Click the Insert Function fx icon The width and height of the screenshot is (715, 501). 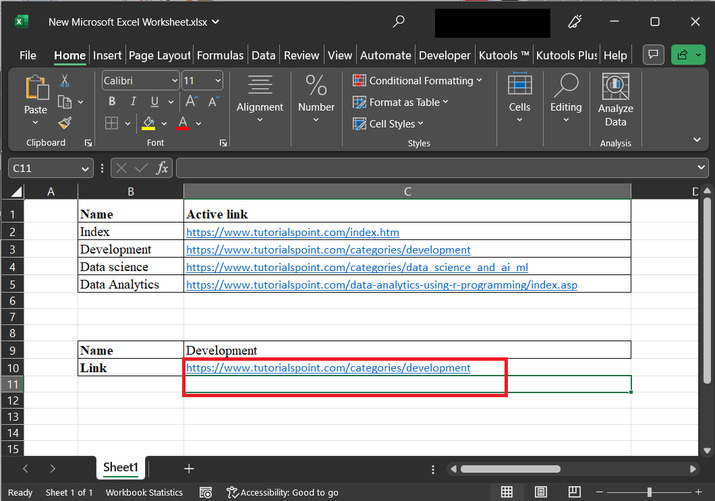click(x=162, y=168)
